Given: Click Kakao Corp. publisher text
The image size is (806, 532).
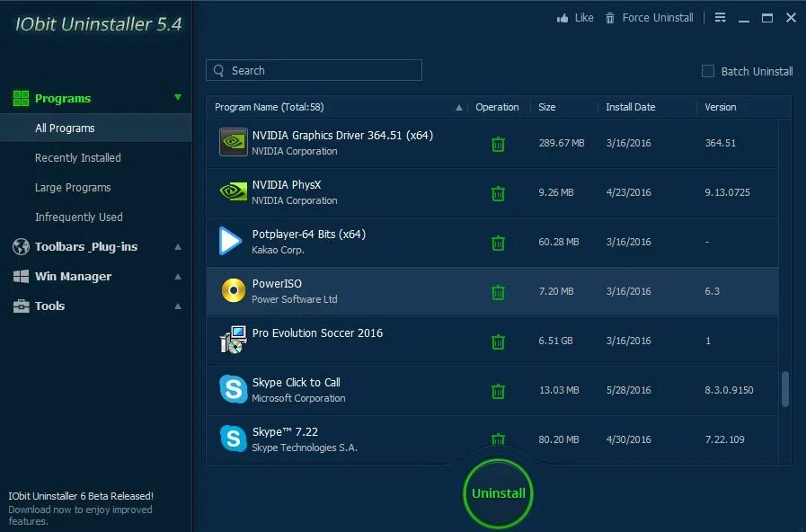Looking at the screenshot, I should 278,250.
